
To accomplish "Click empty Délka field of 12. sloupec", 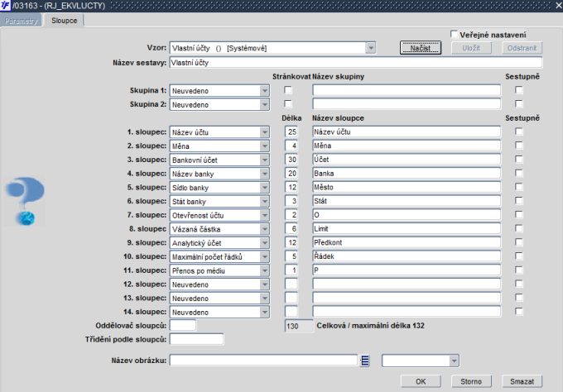I will coord(291,284).
